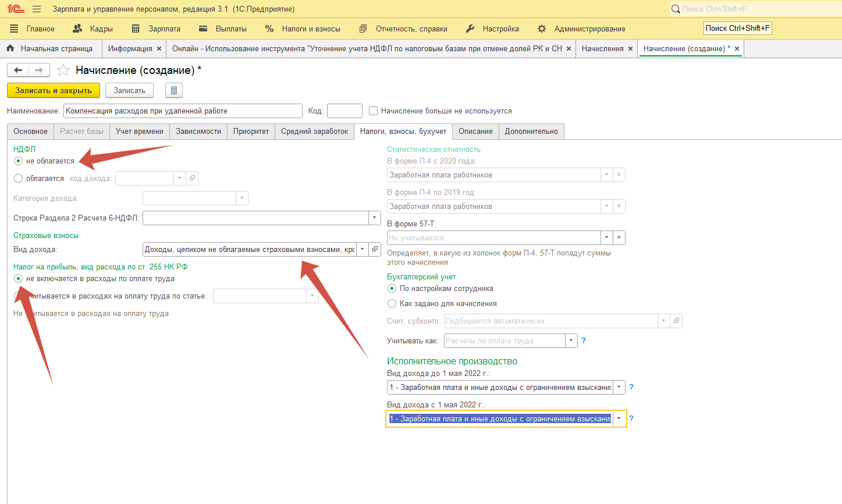Open the hamburger main menu icon
Image resolution: width=842 pixels, height=504 pixels.
(37, 9)
